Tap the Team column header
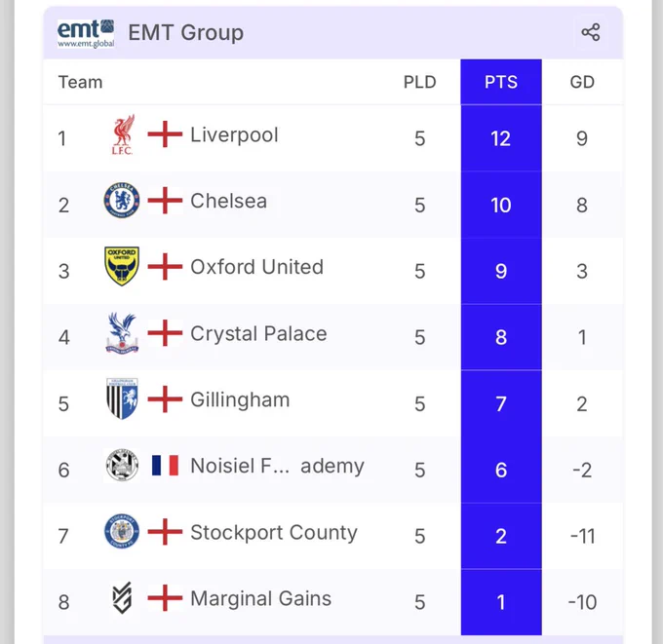The image size is (663, 644). point(80,82)
